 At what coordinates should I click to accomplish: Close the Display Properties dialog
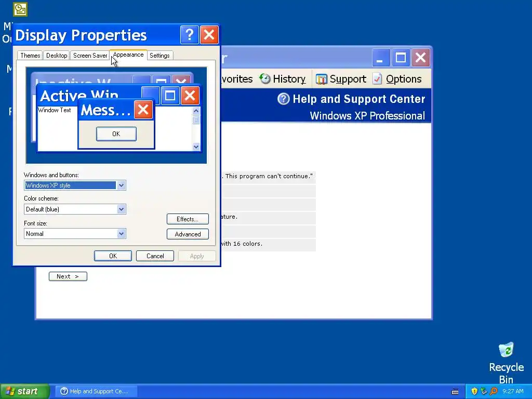209,35
